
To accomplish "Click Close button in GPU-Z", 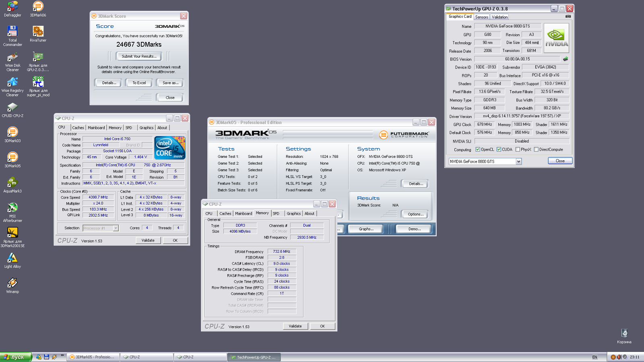I will tap(560, 161).
